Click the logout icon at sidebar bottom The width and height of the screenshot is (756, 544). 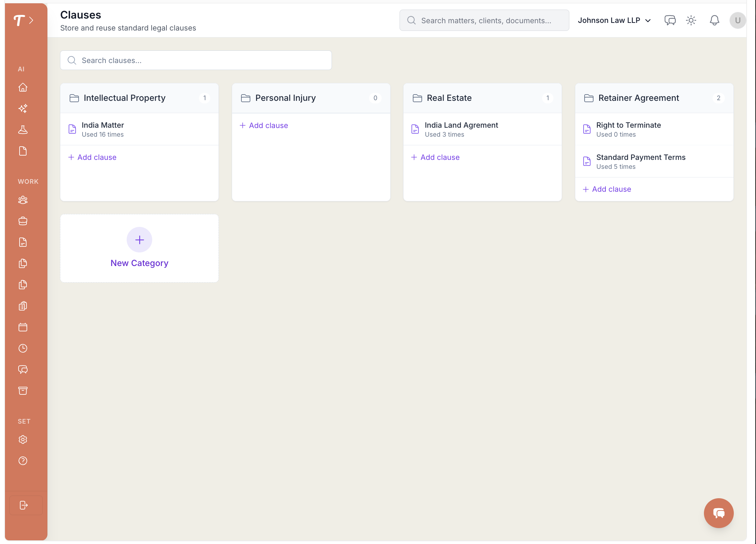(x=24, y=505)
